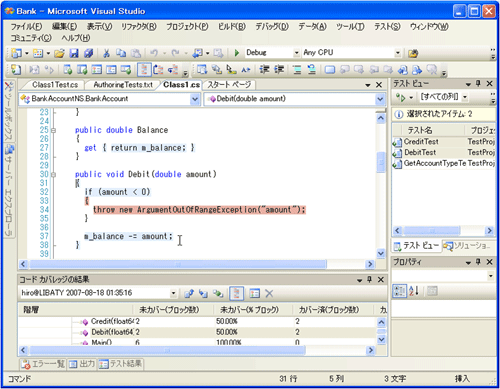Pin the Test View panel
The width and height of the screenshot is (500, 389).
point(478,83)
